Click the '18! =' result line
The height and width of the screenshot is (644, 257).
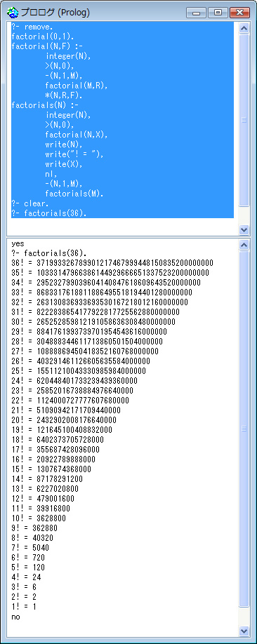(58, 440)
